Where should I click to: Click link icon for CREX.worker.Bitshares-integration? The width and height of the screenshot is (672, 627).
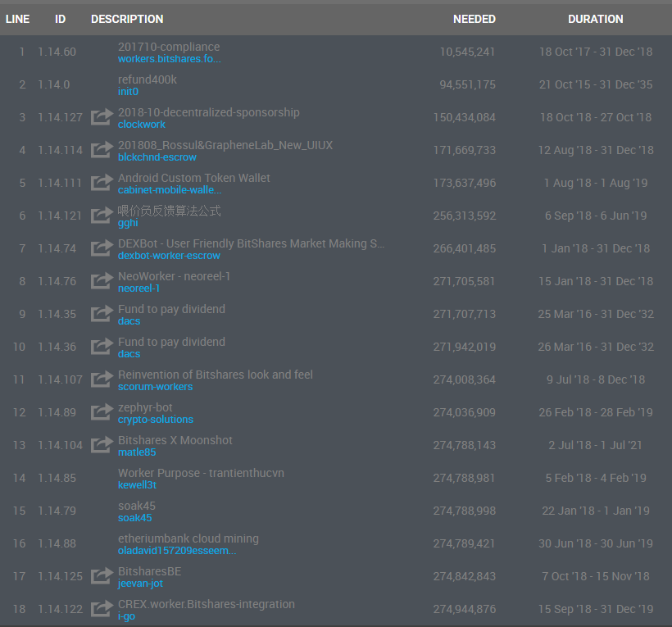click(102, 609)
